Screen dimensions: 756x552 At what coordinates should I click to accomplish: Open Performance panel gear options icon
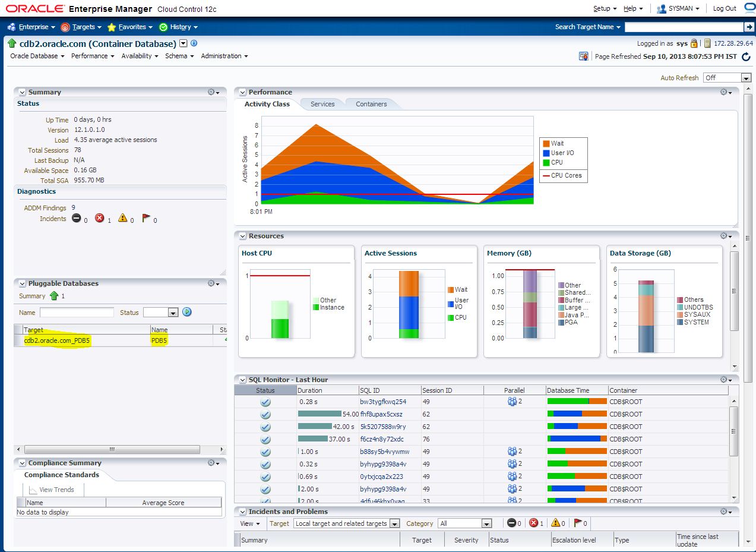726,92
